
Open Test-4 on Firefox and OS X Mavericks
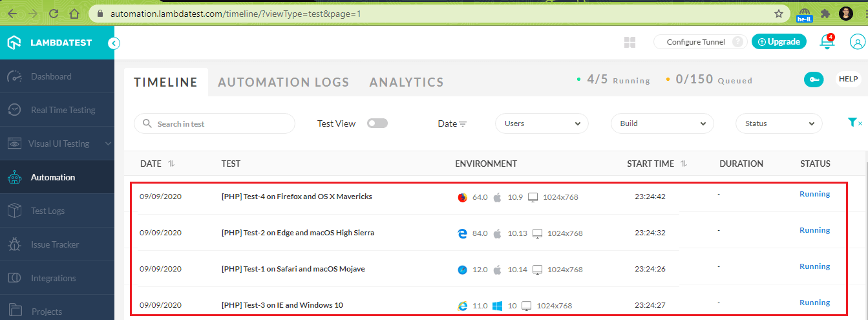click(x=297, y=197)
